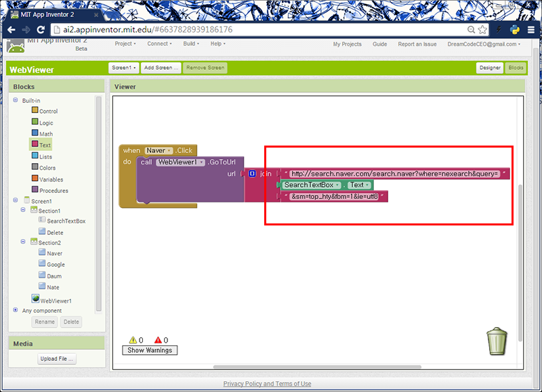Click the MIT App Inventor 2 browser tab

[x=54, y=14]
